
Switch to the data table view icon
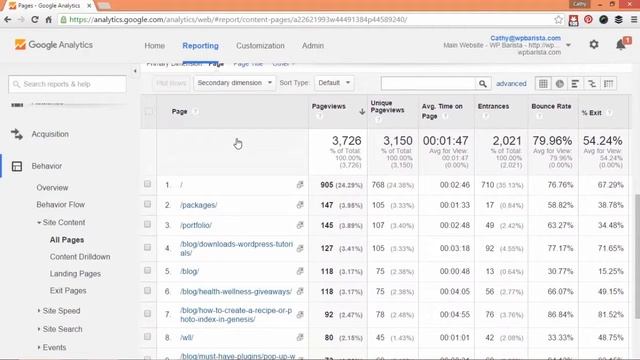coord(543,84)
